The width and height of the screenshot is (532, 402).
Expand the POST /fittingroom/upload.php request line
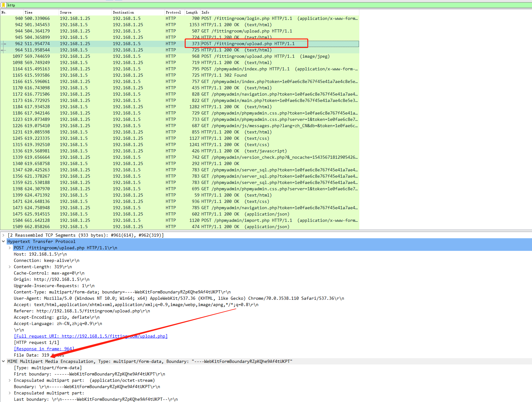pos(9,248)
